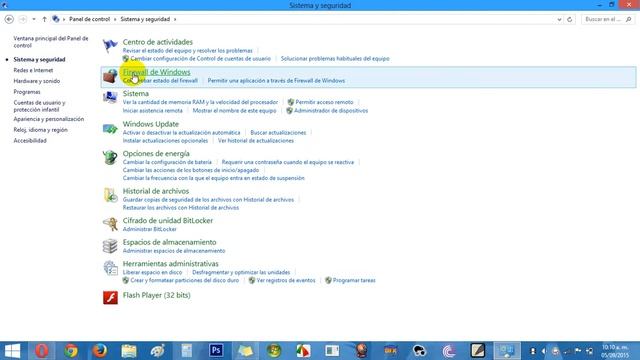Launch Opera from the taskbar
The height and width of the screenshot is (360, 640).
(42, 351)
